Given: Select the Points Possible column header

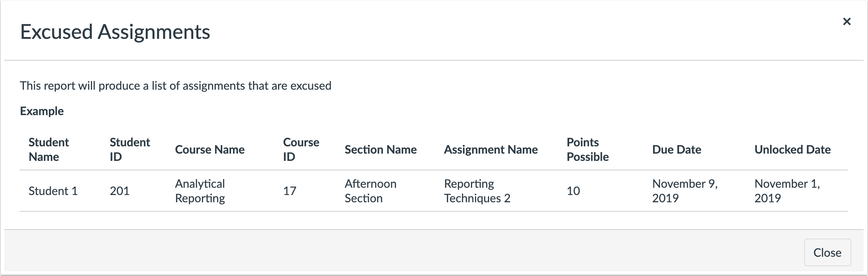Looking at the screenshot, I should click(x=587, y=149).
